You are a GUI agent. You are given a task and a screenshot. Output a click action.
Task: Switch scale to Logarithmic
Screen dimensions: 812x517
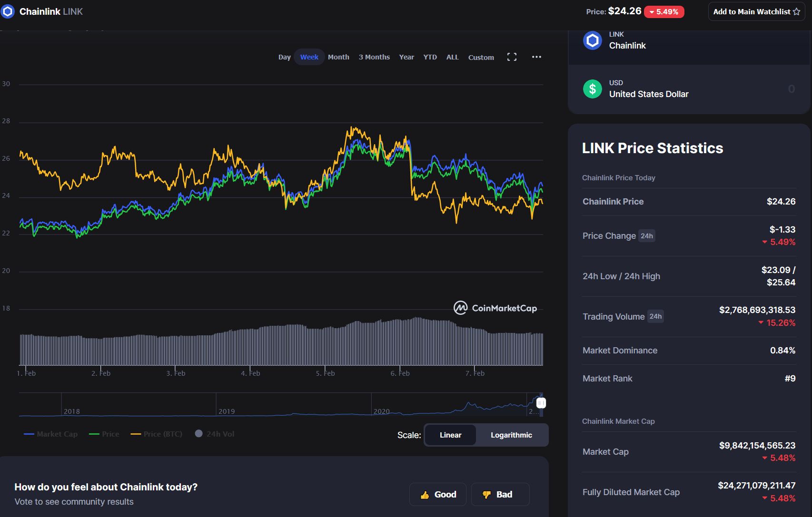click(511, 435)
